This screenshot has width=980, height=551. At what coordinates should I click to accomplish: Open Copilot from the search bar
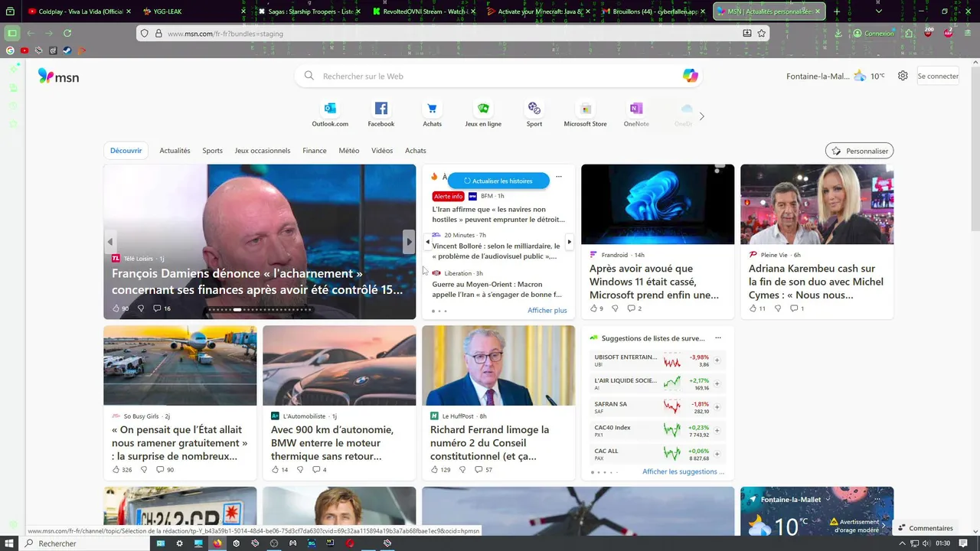point(691,76)
